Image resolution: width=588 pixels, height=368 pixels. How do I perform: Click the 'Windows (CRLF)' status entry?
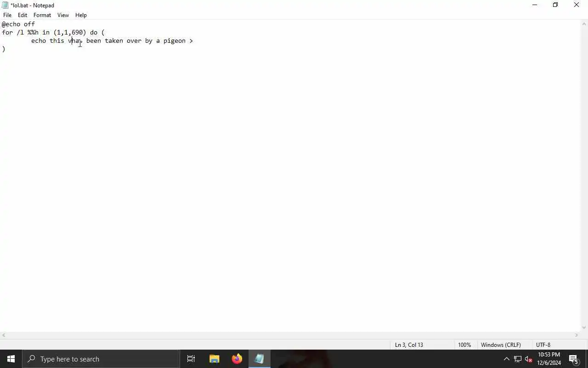click(501, 345)
